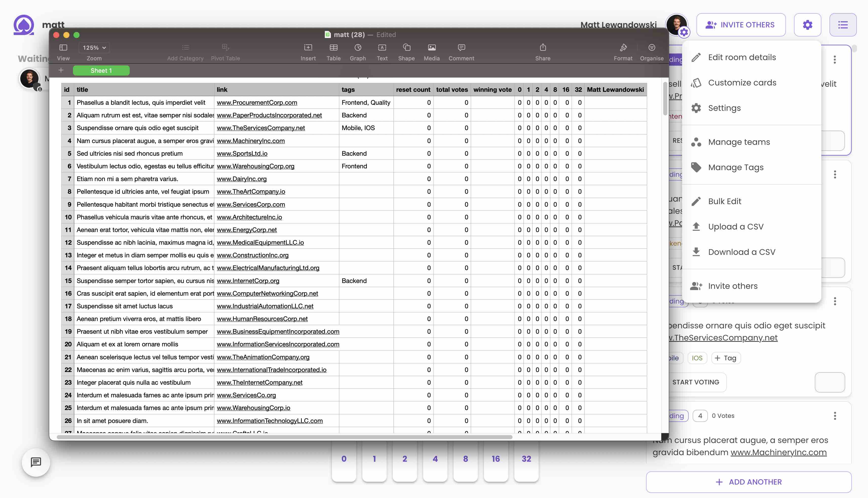Click the Sheet 1 tab label
The image size is (868, 498).
point(100,70)
